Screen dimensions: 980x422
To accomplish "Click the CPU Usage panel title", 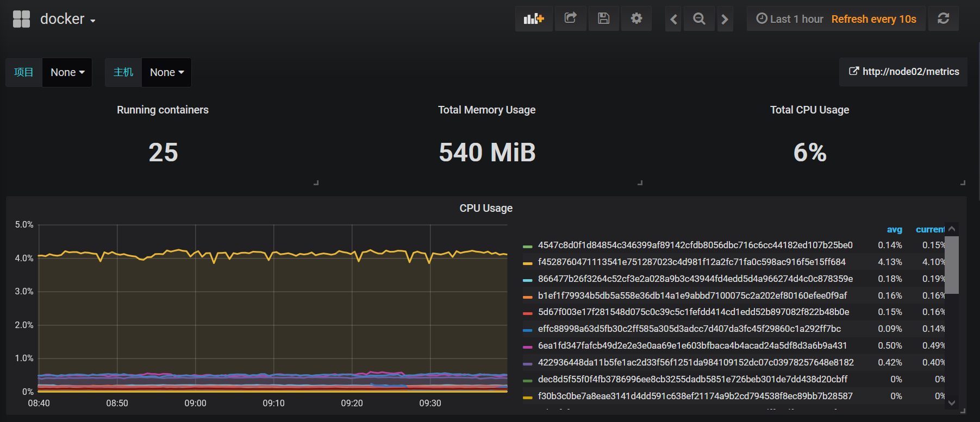I will [486, 208].
